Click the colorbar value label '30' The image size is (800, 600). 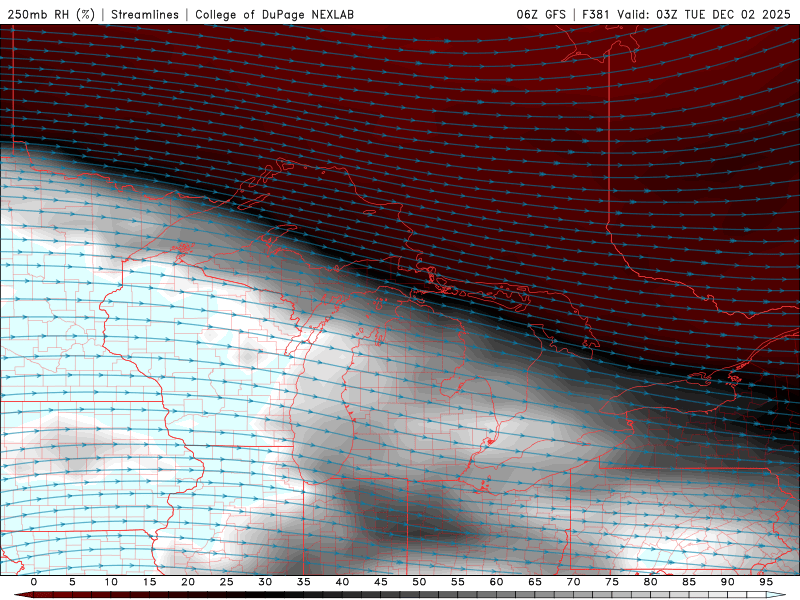[265, 582]
